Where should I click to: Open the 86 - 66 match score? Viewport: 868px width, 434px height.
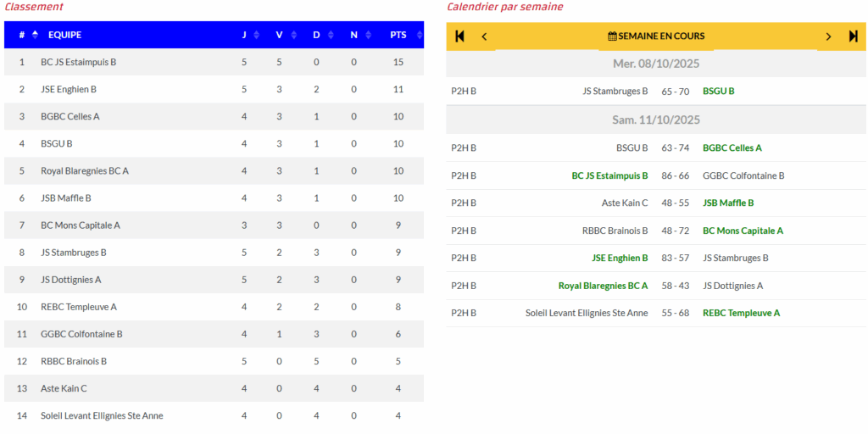(x=676, y=176)
